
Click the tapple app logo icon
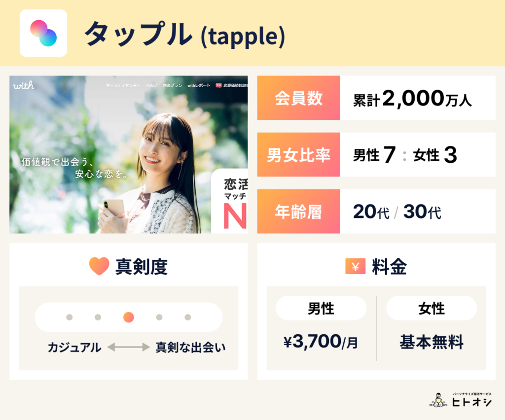[43, 33]
